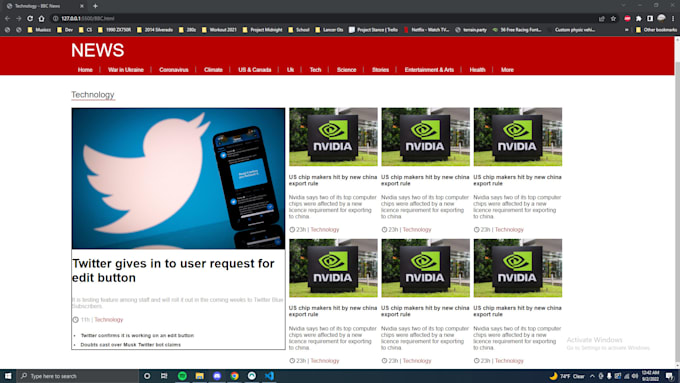Viewport: 680px width, 383px height.
Task: Open the notification center icon
Action: click(670, 376)
